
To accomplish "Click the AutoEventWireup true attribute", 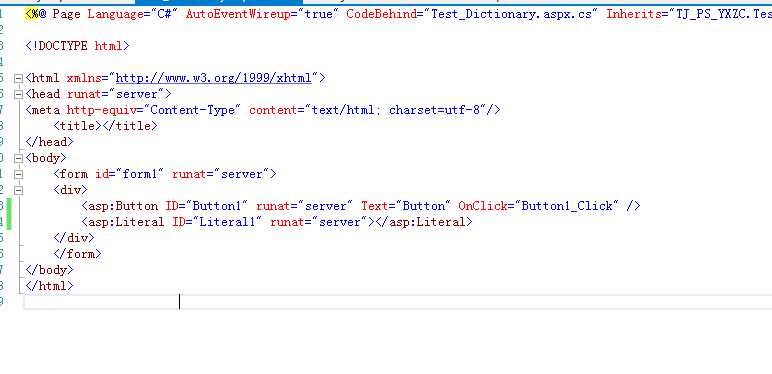I will point(262,14).
